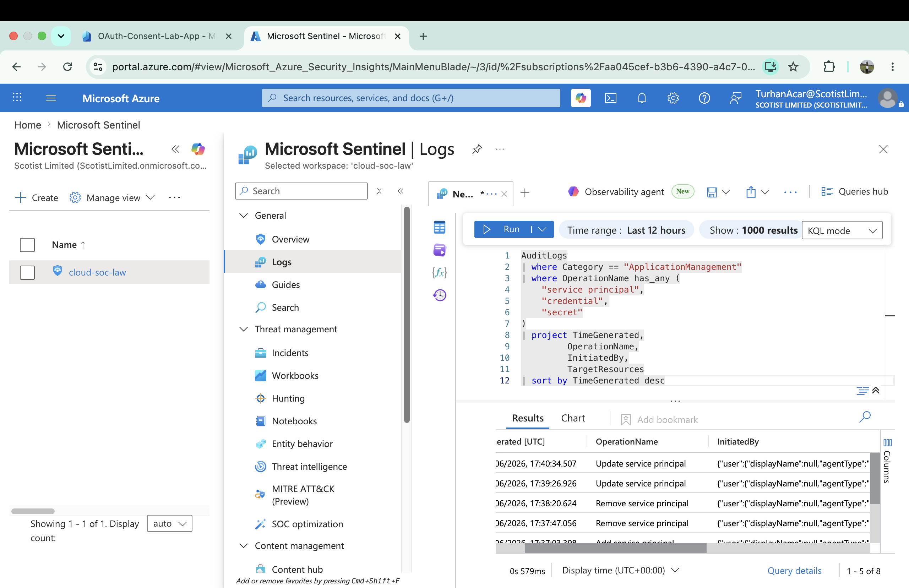Screen dimensions: 909x588
Task: Collapse the Sentinel navigation menu
Action: [401, 191]
